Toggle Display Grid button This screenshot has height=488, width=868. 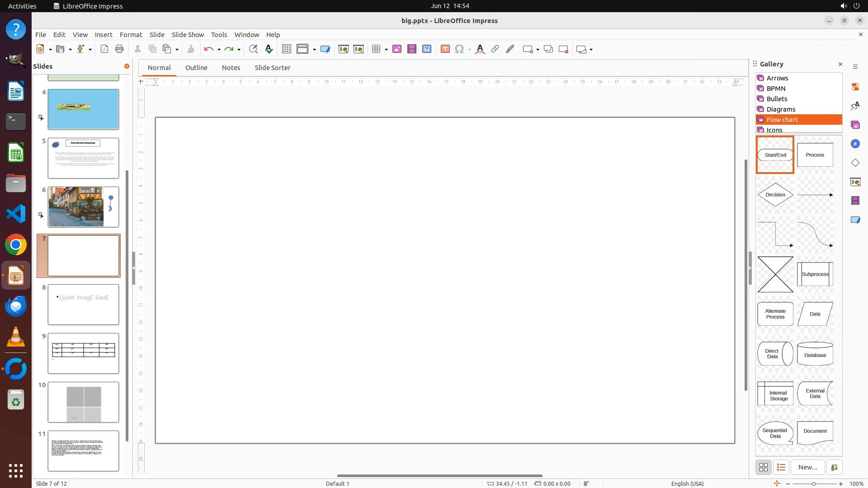coord(286,49)
